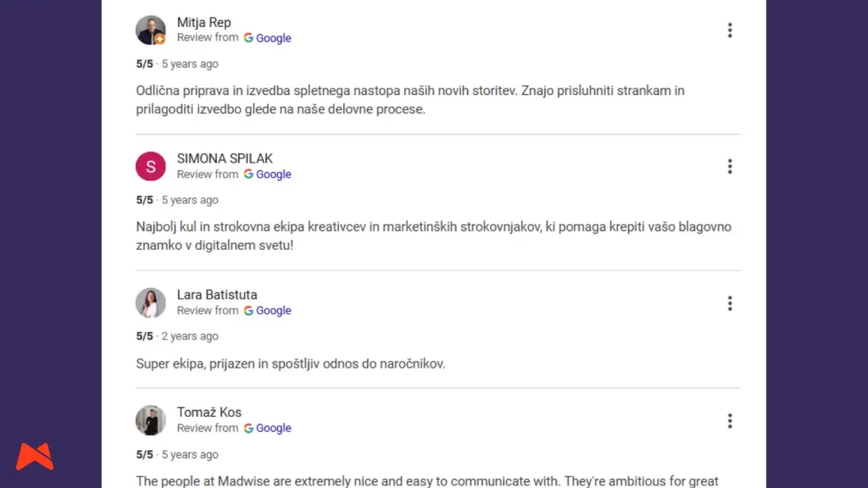This screenshot has width=868, height=488.
Task: Click Simona Spilak's pink avatar circle
Action: point(151,166)
